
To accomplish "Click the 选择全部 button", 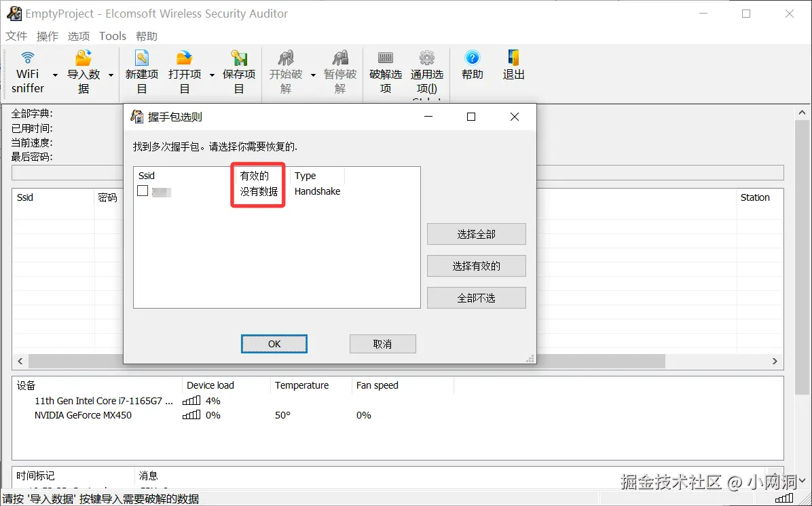I will [x=476, y=235].
